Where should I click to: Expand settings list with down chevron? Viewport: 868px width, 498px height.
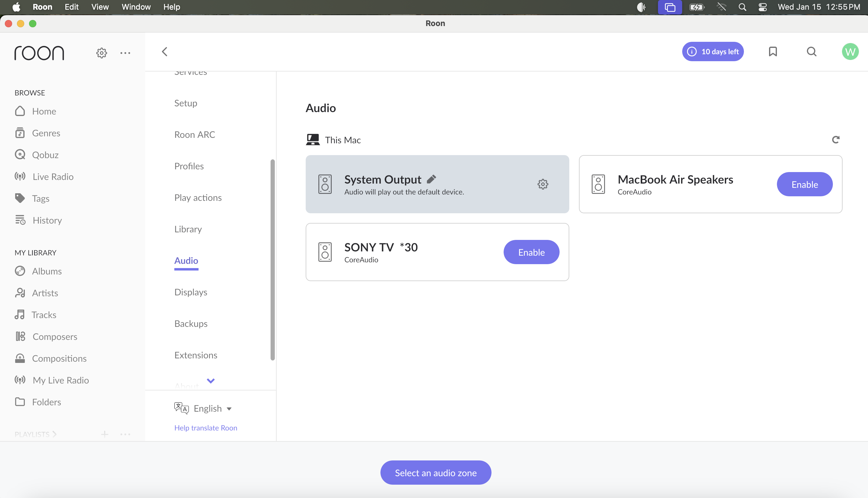pyautogui.click(x=211, y=380)
